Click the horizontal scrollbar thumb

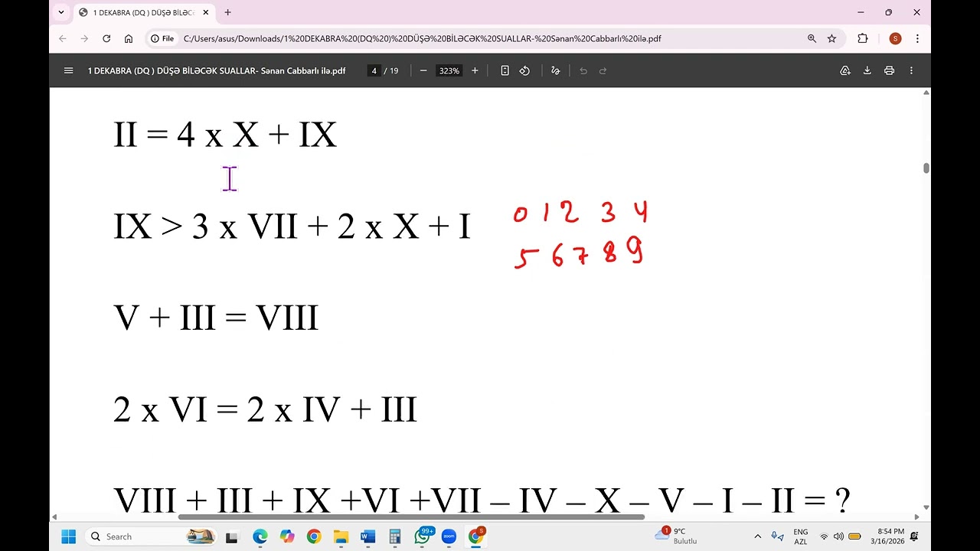click(x=412, y=517)
